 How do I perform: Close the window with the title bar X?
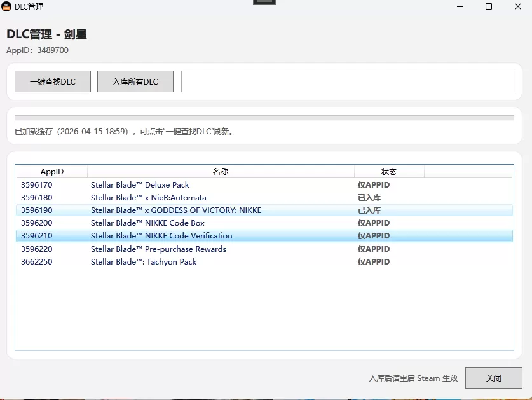pos(517,7)
